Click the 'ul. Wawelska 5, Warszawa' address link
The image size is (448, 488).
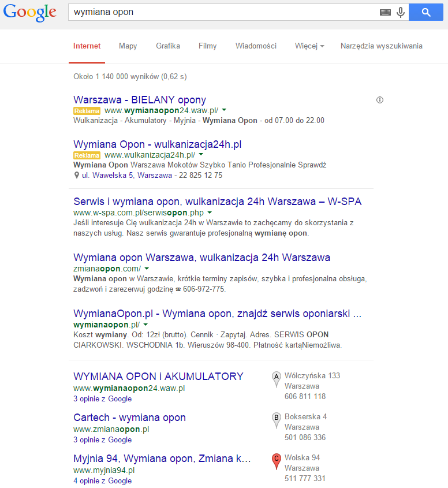(127, 175)
